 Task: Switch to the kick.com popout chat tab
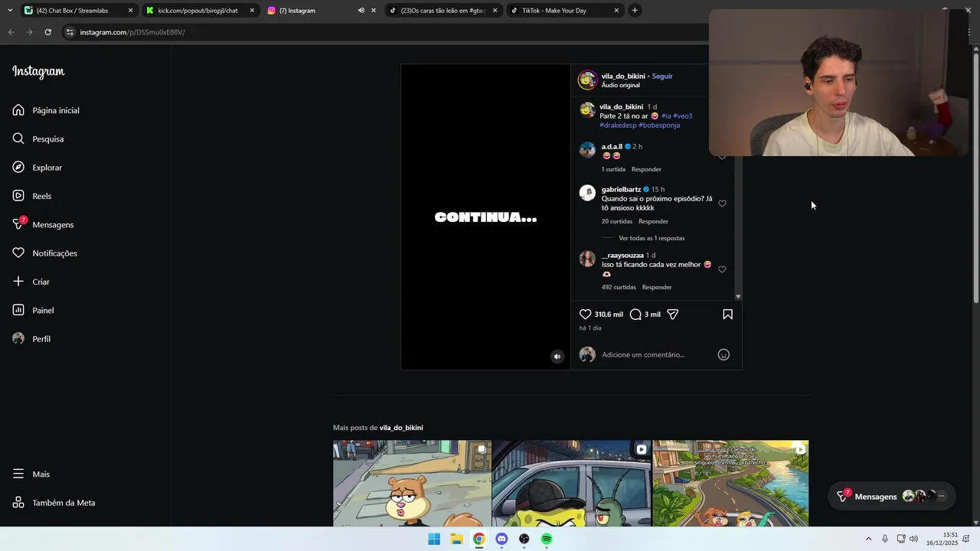pos(198,11)
